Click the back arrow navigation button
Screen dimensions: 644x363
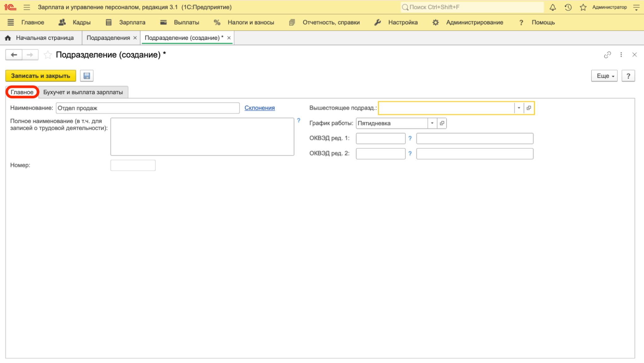(14, 55)
